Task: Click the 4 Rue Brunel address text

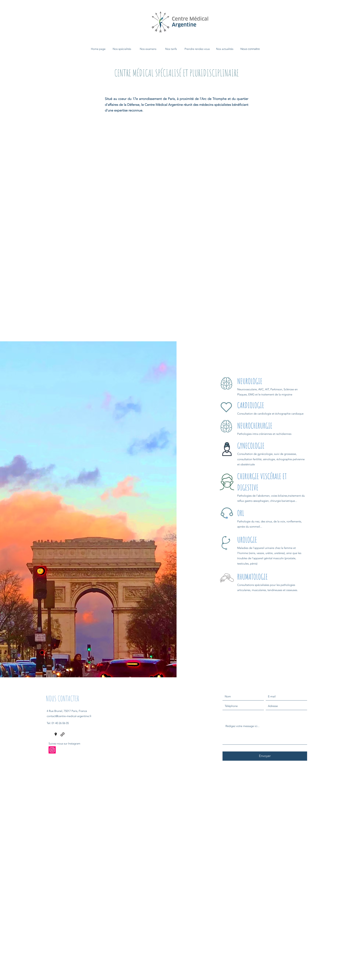Action: pos(67,711)
